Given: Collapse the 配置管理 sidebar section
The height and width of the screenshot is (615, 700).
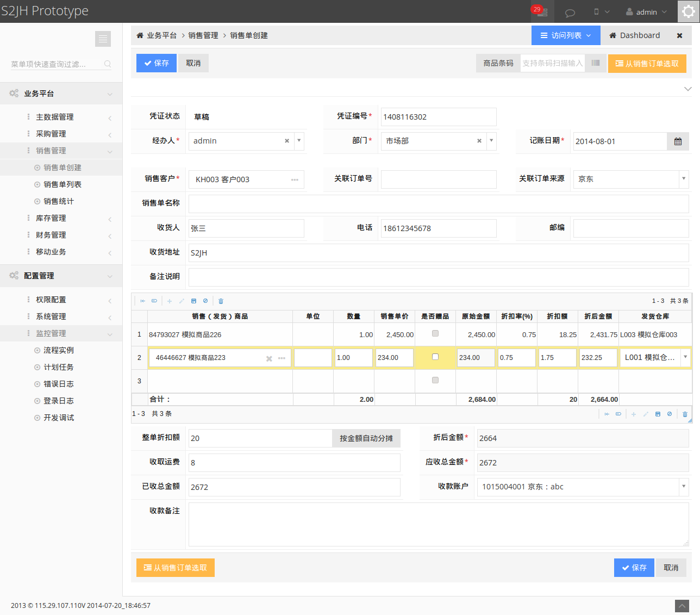Looking at the screenshot, I should tap(61, 276).
